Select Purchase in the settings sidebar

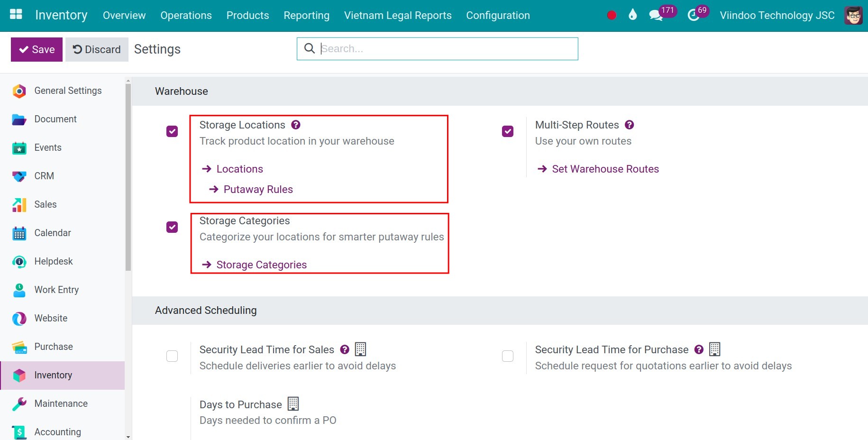62,347
